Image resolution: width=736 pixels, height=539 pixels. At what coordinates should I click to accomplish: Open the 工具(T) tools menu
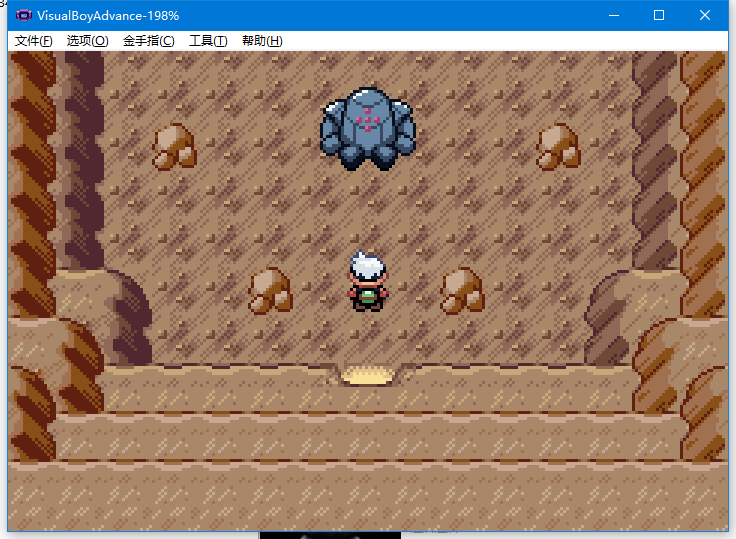coord(208,41)
